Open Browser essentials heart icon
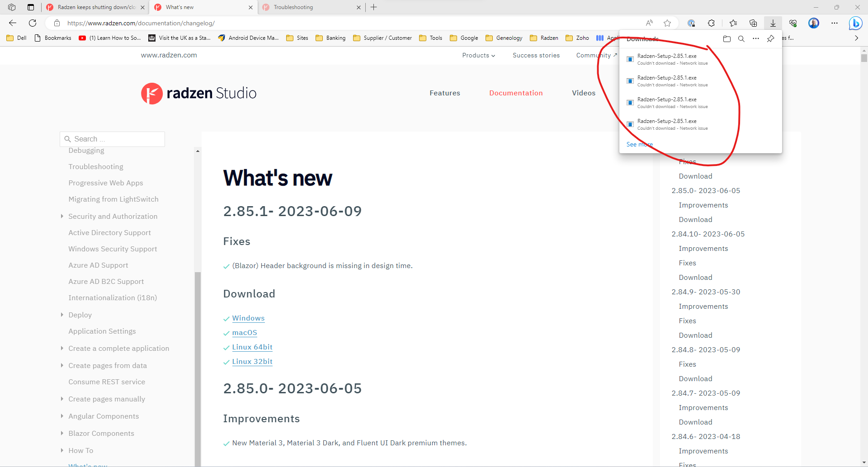Viewport: 868px width, 467px height. pos(793,23)
